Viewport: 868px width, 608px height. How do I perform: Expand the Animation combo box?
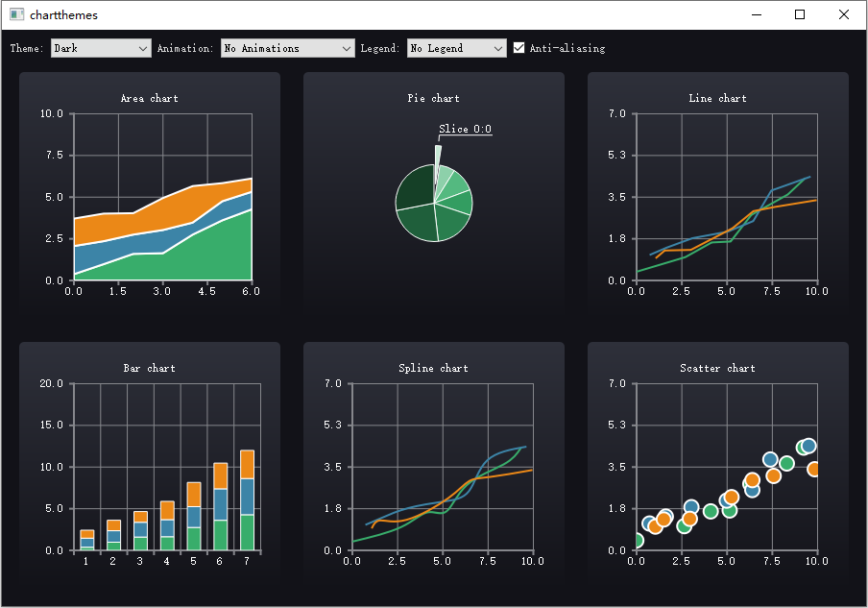tap(287, 48)
